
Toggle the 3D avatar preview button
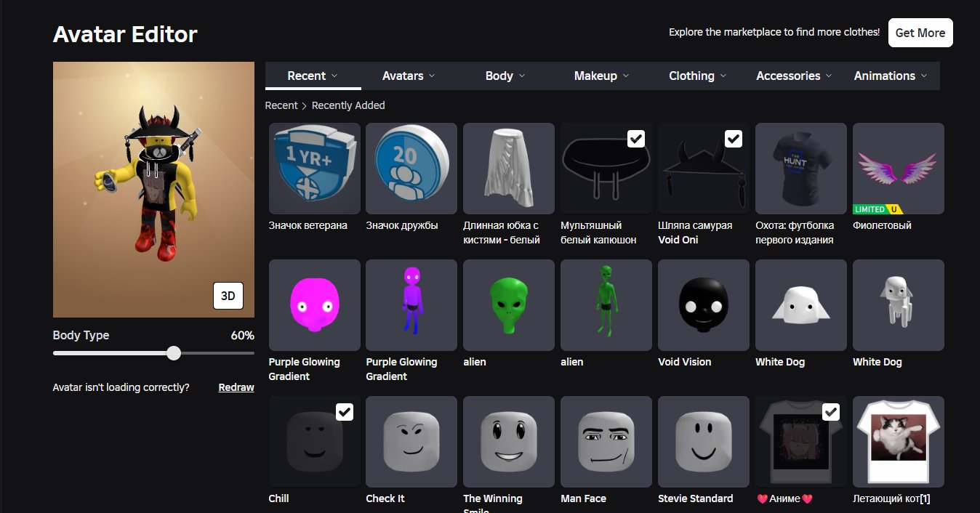228,296
